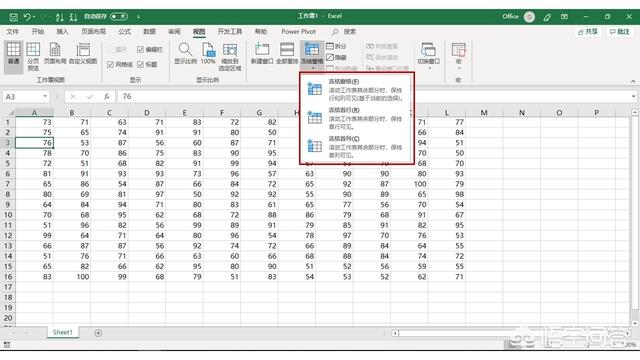This screenshot has width=640, height=360.
Task: Set zoom to 100% icon
Action: pyautogui.click(x=208, y=53)
